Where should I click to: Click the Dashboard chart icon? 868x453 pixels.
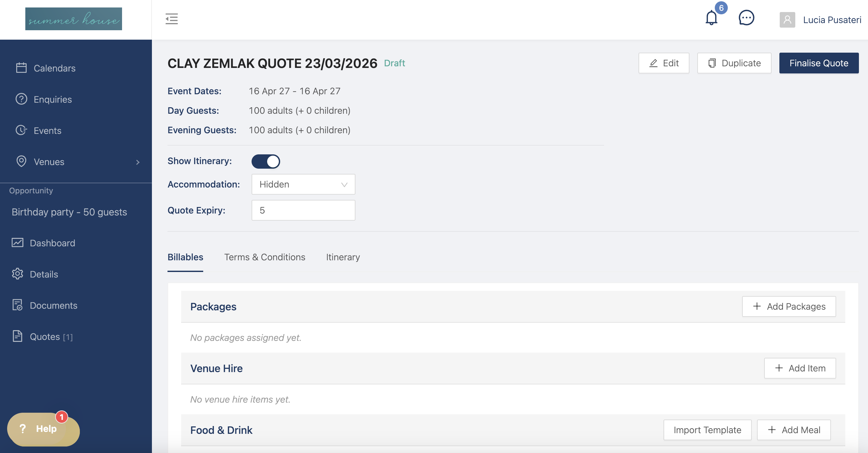[18, 242]
